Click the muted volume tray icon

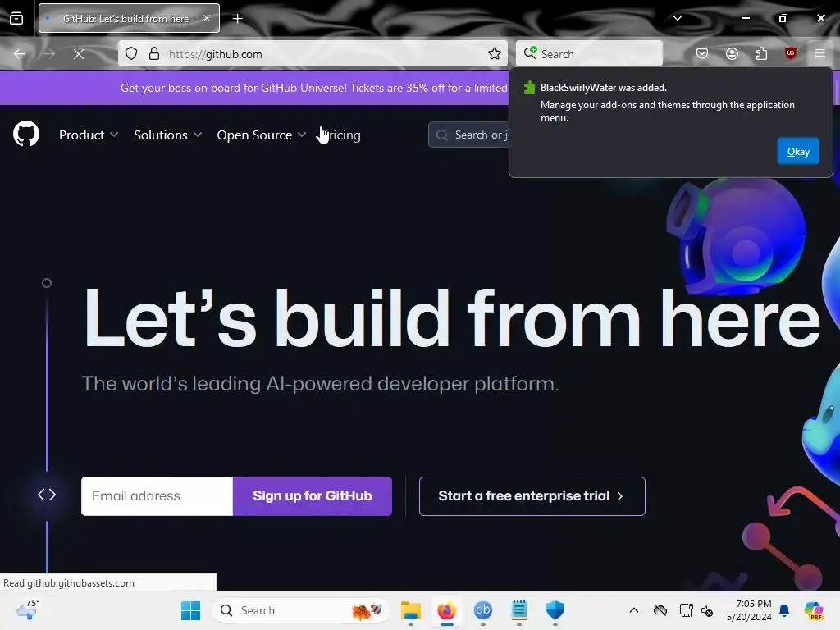click(x=707, y=610)
